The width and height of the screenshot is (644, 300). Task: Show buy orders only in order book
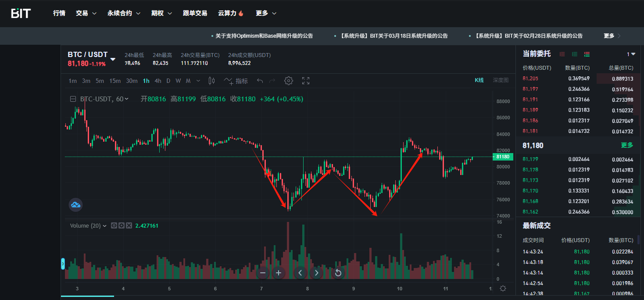tap(575, 54)
